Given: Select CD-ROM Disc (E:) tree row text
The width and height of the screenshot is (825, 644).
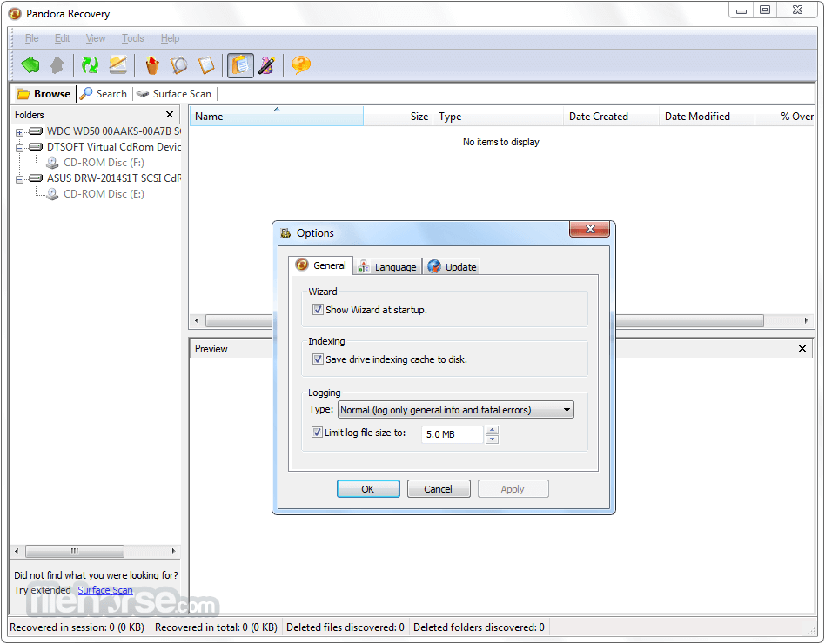Looking at the screenshot, I should click(104, 194).
